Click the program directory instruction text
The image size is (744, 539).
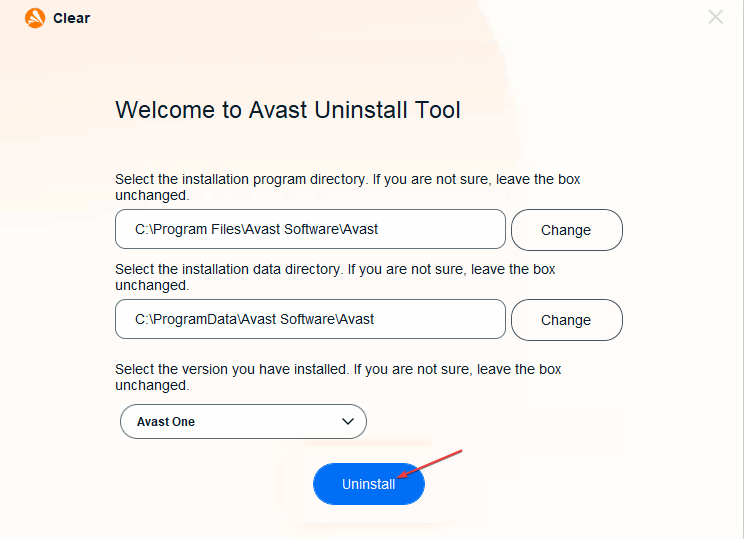click(347, 187)
